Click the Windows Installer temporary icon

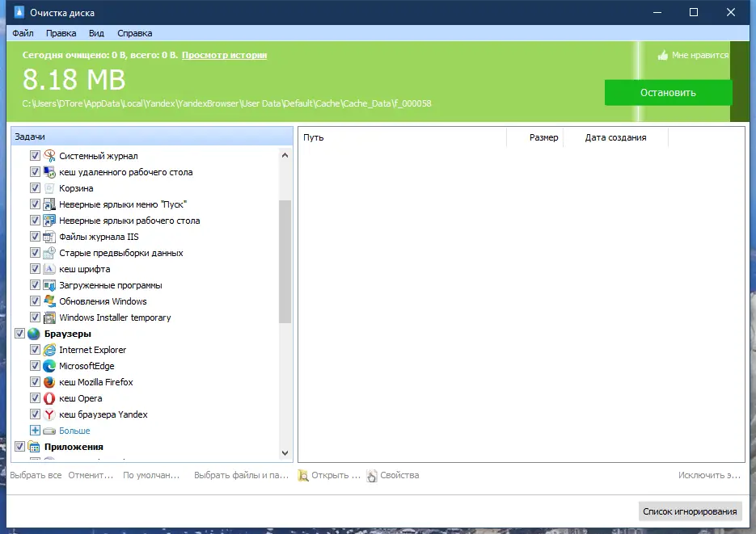pos(49,317)
